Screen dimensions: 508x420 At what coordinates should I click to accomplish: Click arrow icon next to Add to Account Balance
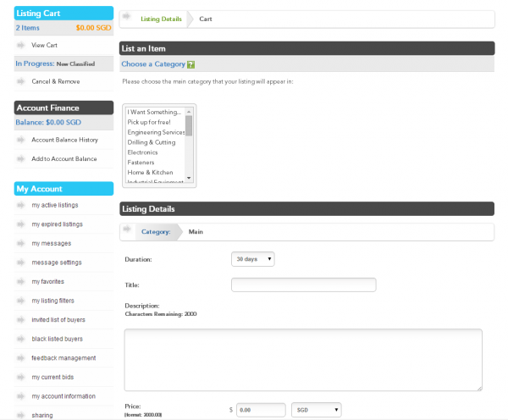tap(21, 159)
